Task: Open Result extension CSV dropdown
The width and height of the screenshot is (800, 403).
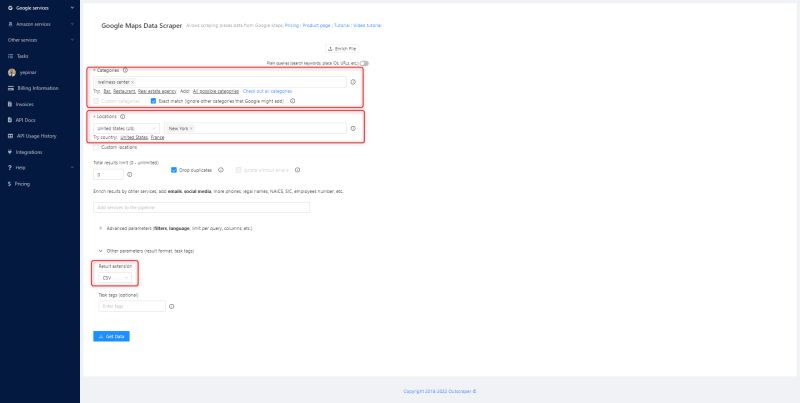Action: tap(115, 278)
